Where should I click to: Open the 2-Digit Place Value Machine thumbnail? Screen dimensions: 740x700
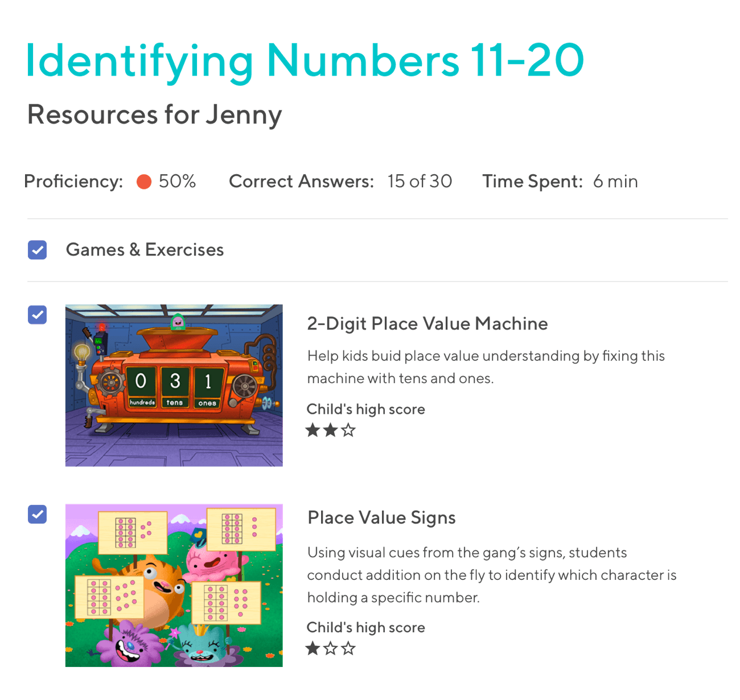tap(174, 385)
